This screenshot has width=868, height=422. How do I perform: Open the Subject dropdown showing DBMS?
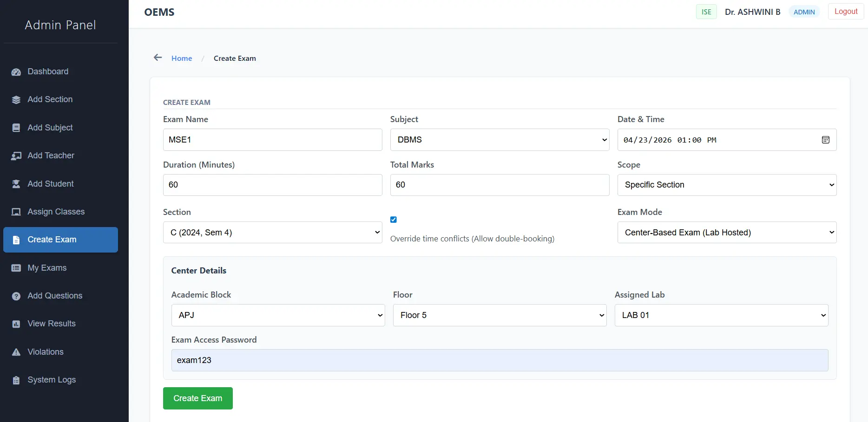point(500,140)
